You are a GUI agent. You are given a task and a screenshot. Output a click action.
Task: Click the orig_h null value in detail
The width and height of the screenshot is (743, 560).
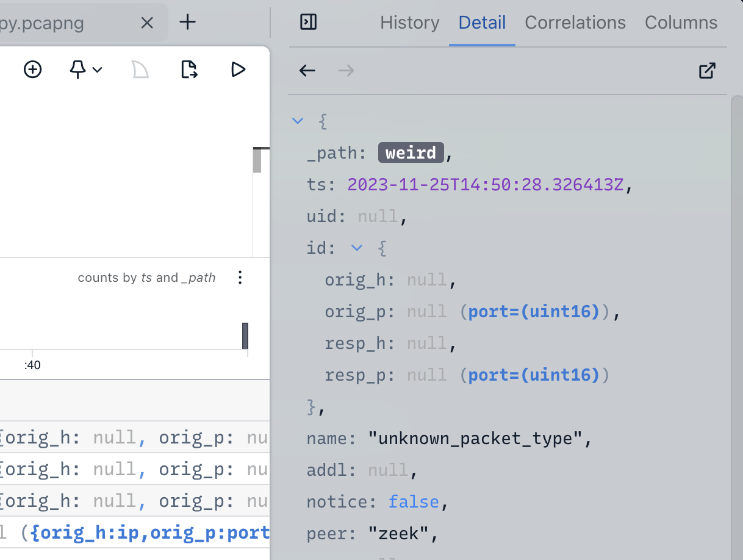pos(427,279)
